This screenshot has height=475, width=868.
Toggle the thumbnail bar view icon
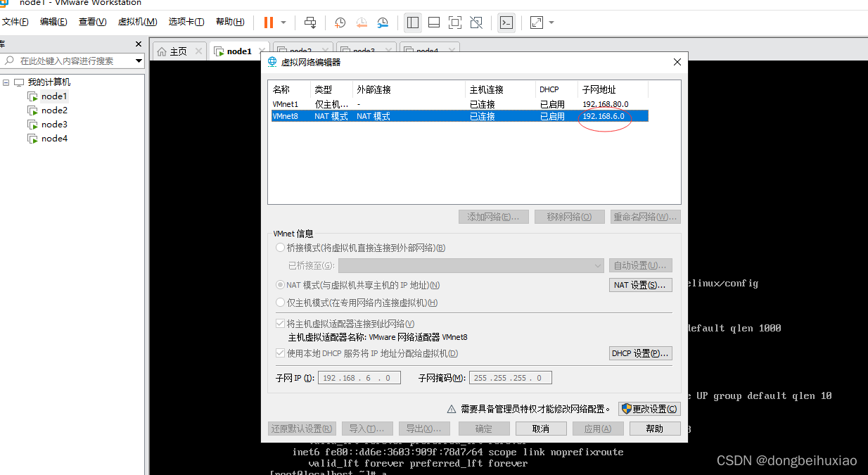coord(434,23)
